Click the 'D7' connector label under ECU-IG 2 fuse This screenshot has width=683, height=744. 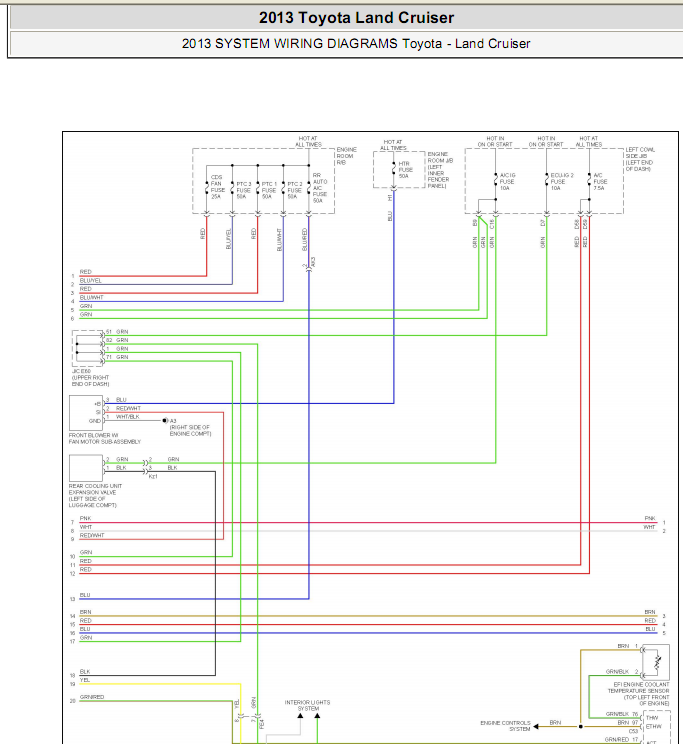tap(543, 222)
